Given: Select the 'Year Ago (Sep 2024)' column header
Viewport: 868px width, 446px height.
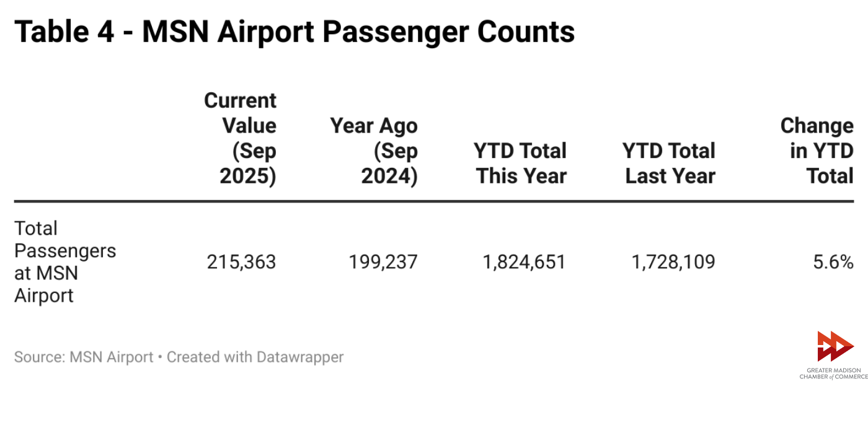Looking at the screenshot, I should click(374, 151).
